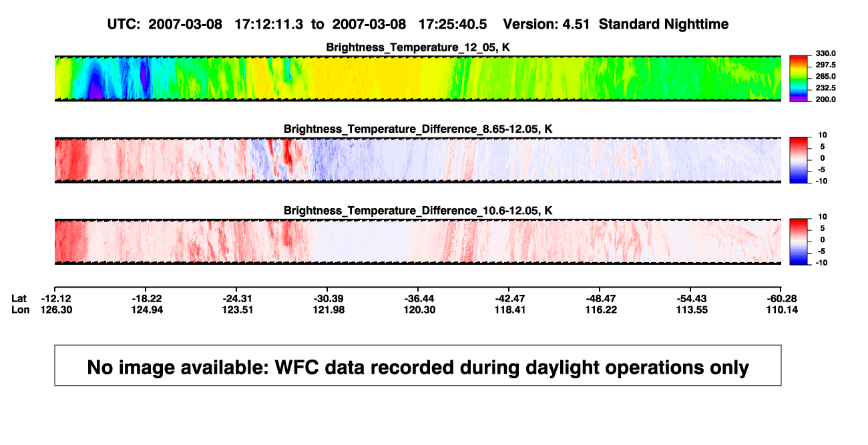Click latitude value -60.28
The height and width of the screenshot is (445, 868).
pyautogui.click(x=783, y=298)
